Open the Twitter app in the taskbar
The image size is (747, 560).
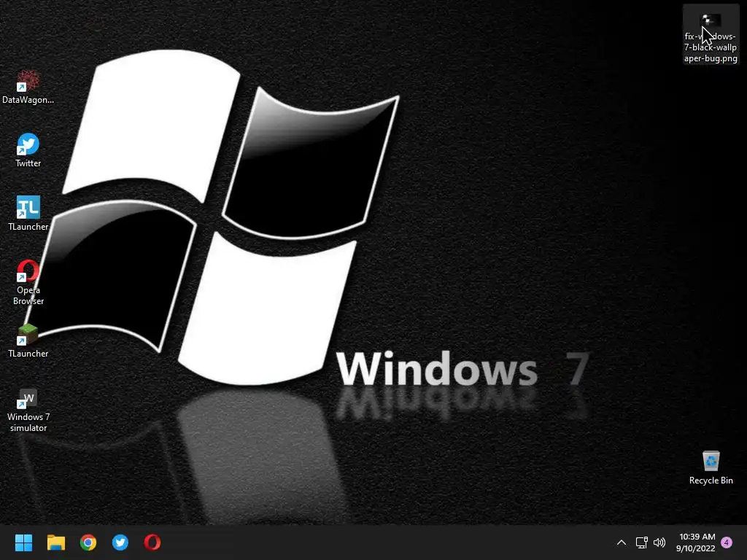(120, 542)
